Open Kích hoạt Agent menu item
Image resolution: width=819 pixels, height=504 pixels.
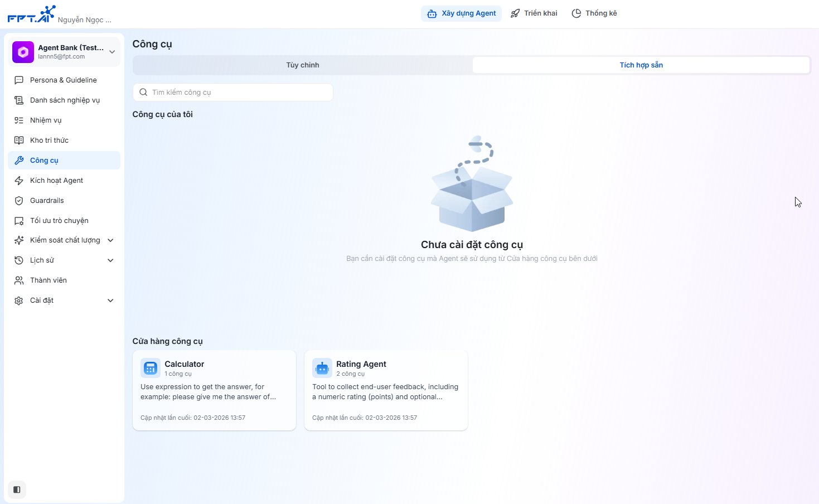click(x=64, y=181)
